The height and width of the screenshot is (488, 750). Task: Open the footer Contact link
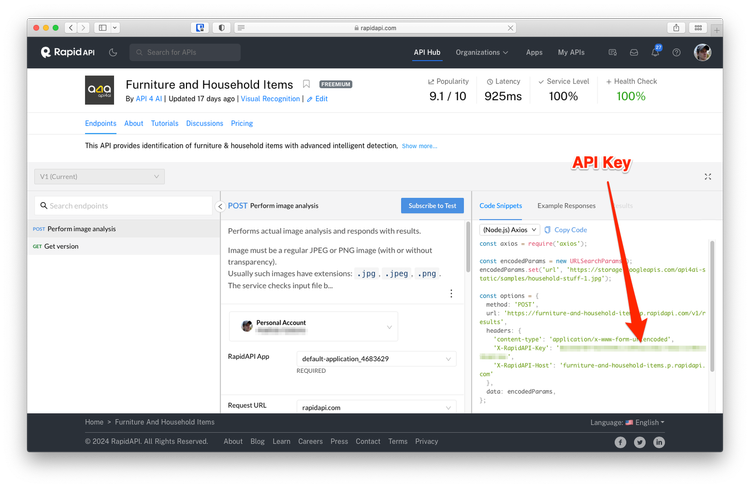368,441
